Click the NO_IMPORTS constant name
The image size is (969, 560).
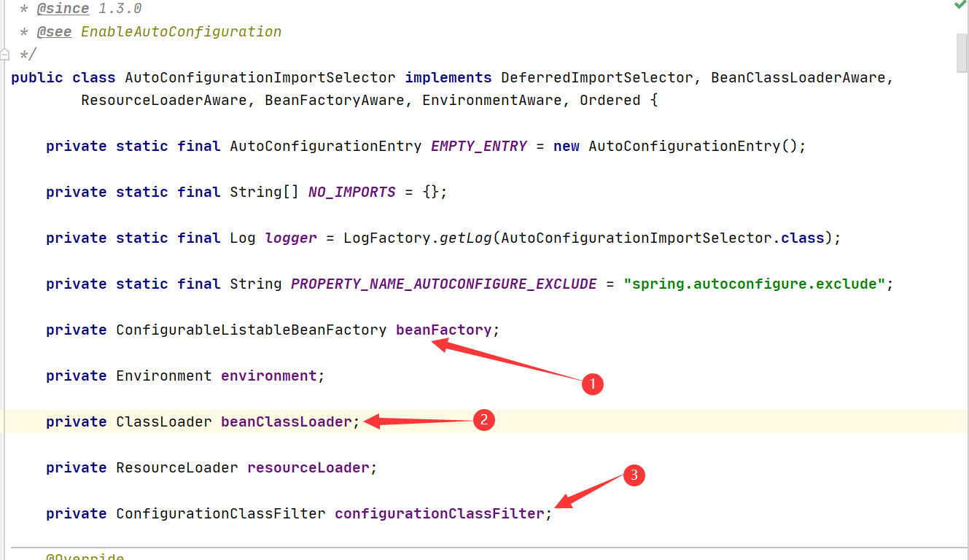tap(352, 192)
